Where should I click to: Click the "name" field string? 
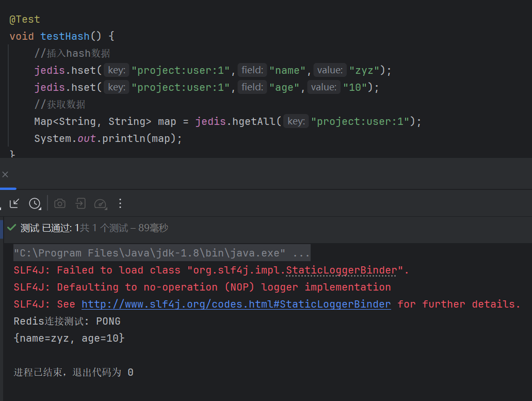tap(287, 70)
